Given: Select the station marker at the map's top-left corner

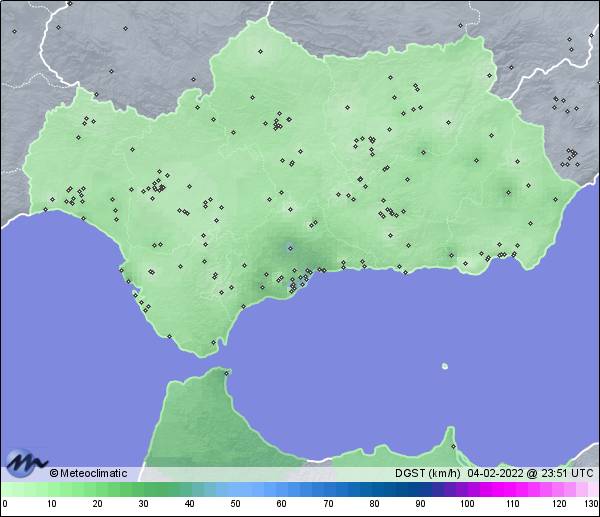Looking at the screenshot, I should pyautogui.click(x=15, y=30).
